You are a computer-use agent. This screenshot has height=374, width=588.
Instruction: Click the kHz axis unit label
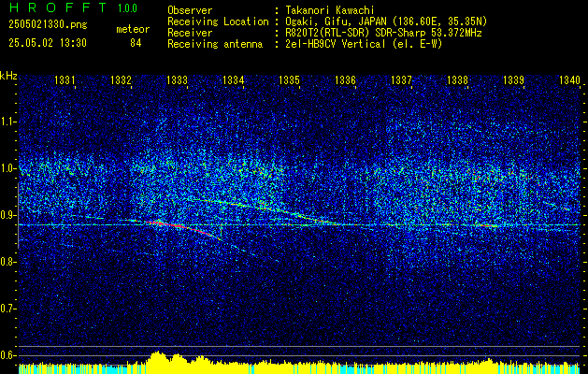(x=8, y=76)
